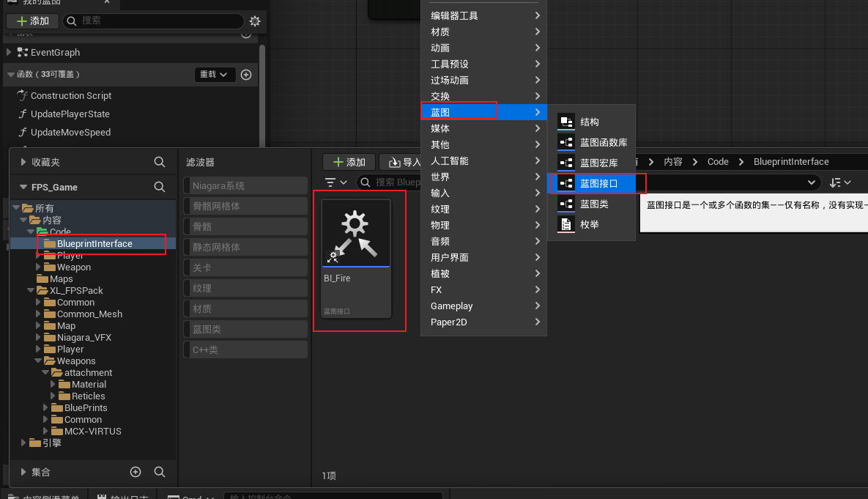Focus the My Blueprint search field
The image size is (868, 499).
pyautogui.click(x=153, y=21)
